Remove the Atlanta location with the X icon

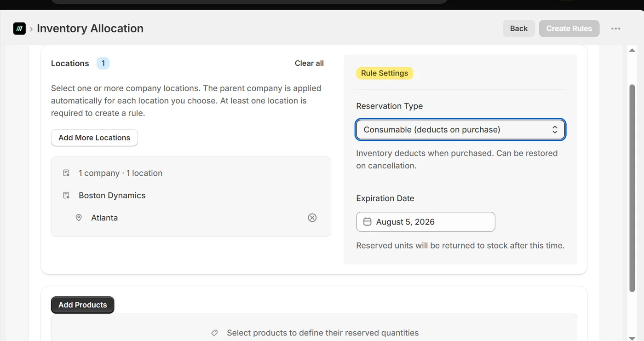312,218
